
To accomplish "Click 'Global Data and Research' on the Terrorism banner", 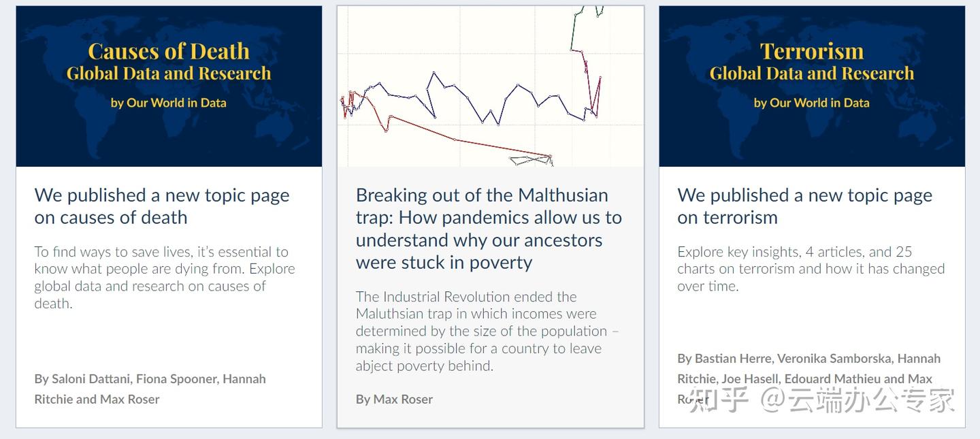I will (812, 74).
